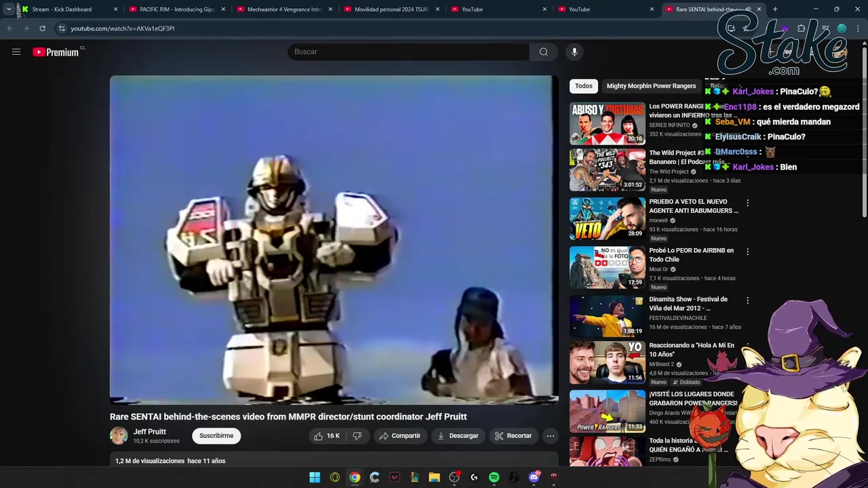Screen dimensions: 868x488
Task: Click the Descargar download button
Action: pyautogui.click(x=458, y=436)
